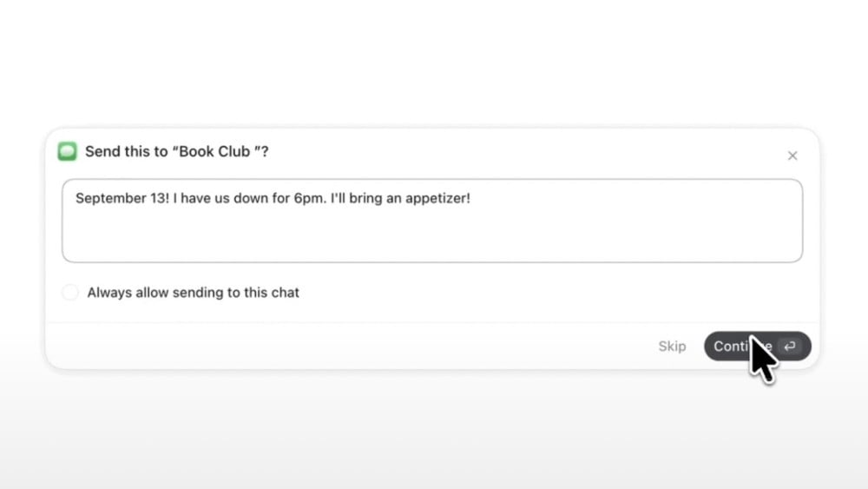The height and width of the screenshot is (489, 868).
Task: Click the green Messages app icon
Action: (x=68, y=151)
